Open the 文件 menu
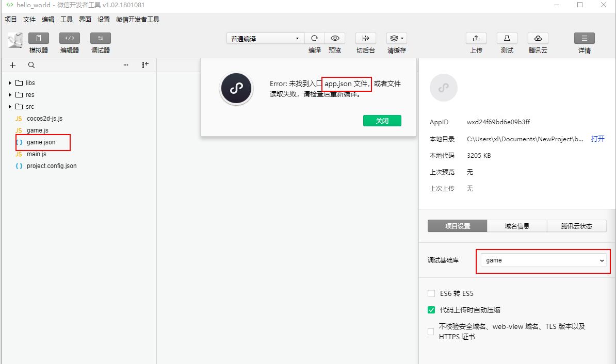Viewport: 616px width, 364px height. [x=29, y=19]
